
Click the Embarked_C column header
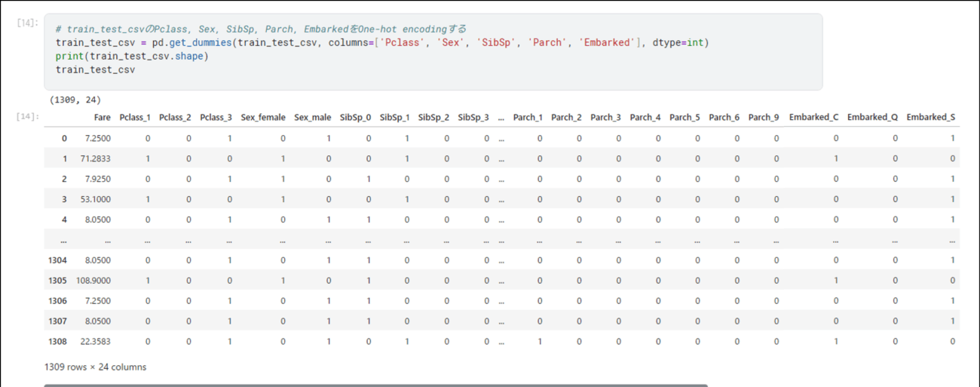[813, 118]
